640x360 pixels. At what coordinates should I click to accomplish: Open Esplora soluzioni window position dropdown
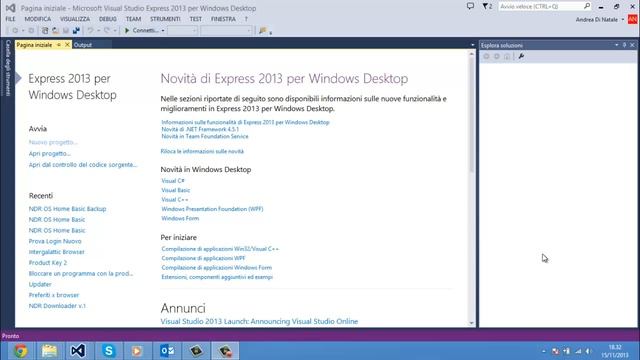(617, 45)
